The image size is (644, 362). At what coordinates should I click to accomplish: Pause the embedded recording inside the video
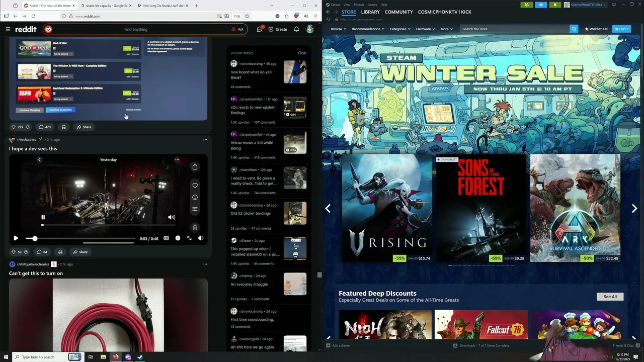coord(43,217)
